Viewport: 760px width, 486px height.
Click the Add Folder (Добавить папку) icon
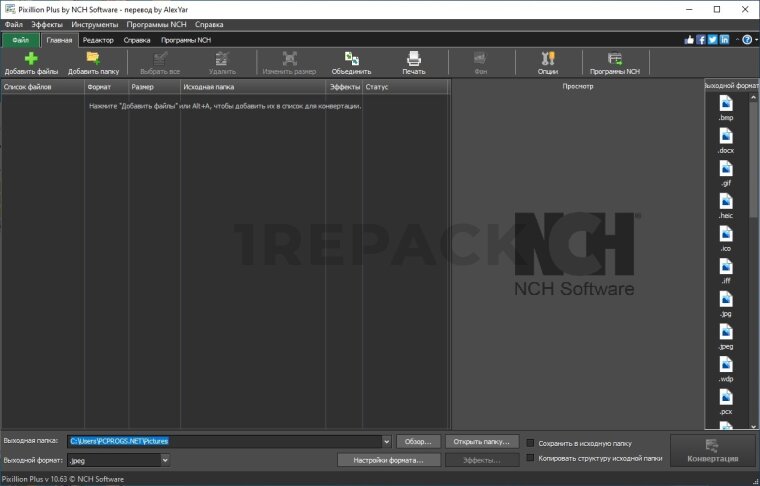93,59
